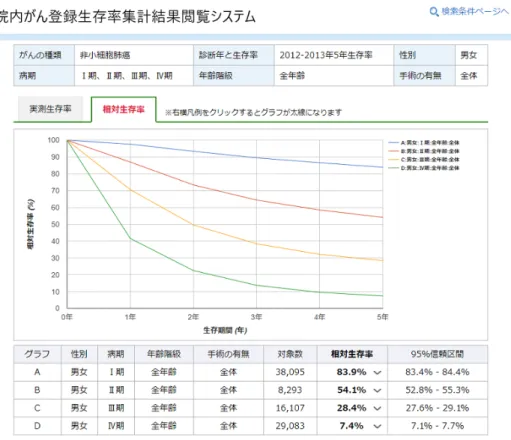The height and width of the screenshot is (440, 511).
Task: Click graph letter D in the results table
Action: (37, 426)
